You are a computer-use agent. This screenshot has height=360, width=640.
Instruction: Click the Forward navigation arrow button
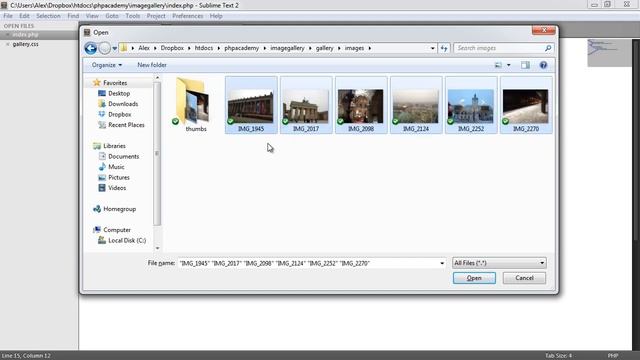pyautogui.click(x=105, y=48)
